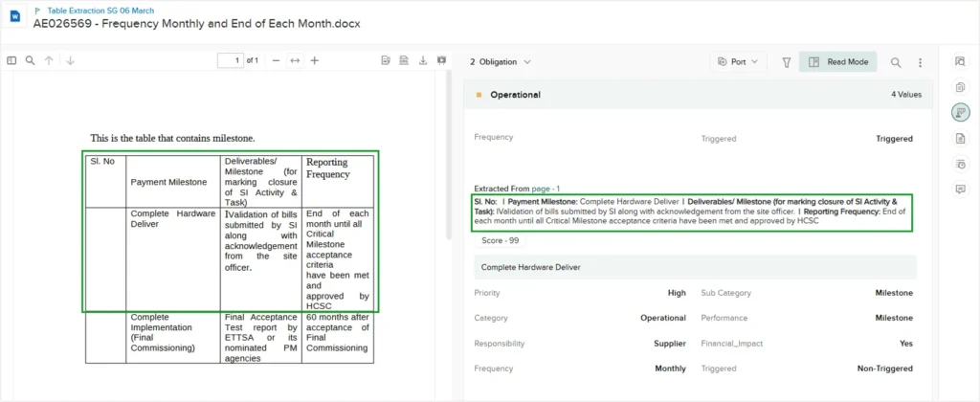
Task: Open the Table Extraction SG 06 March link
Action: click(x=100, y=11)
